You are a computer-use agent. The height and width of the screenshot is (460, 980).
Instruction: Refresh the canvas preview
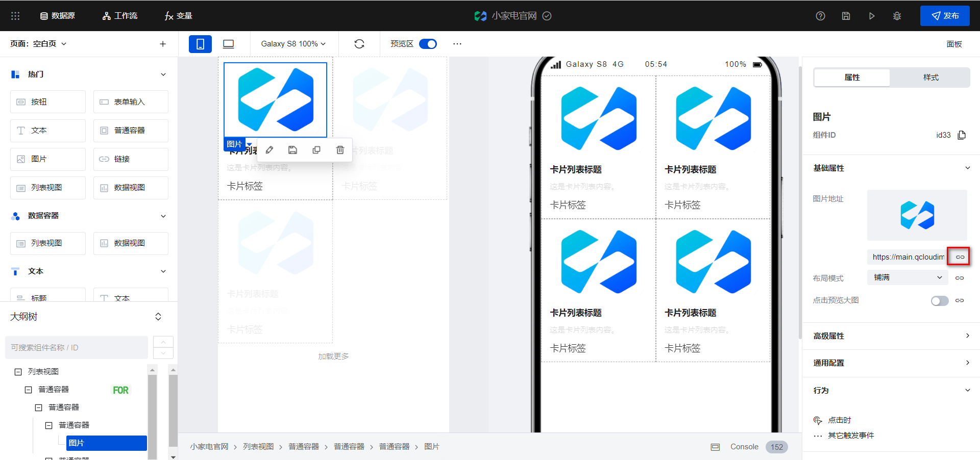pyautogui.click(x=359, y=44)
